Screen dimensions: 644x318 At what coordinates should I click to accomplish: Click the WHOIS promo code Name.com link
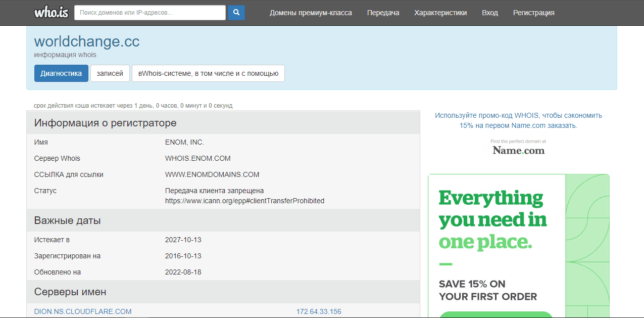tap(518, 120)
